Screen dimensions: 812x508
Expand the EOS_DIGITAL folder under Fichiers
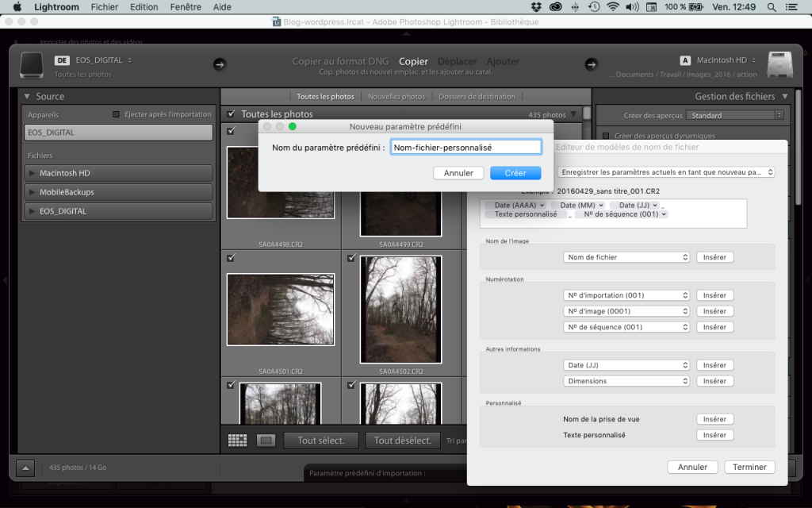(x=32, y=211)
